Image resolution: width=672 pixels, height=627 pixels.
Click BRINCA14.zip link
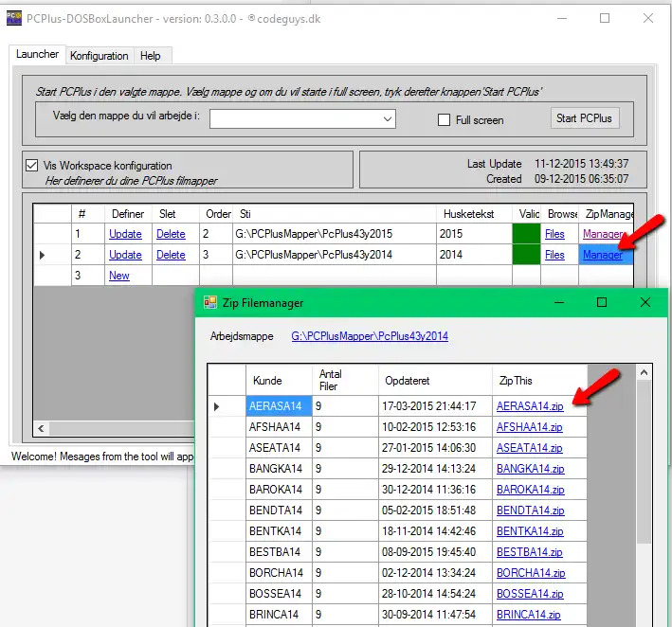(x=529, y=615)
